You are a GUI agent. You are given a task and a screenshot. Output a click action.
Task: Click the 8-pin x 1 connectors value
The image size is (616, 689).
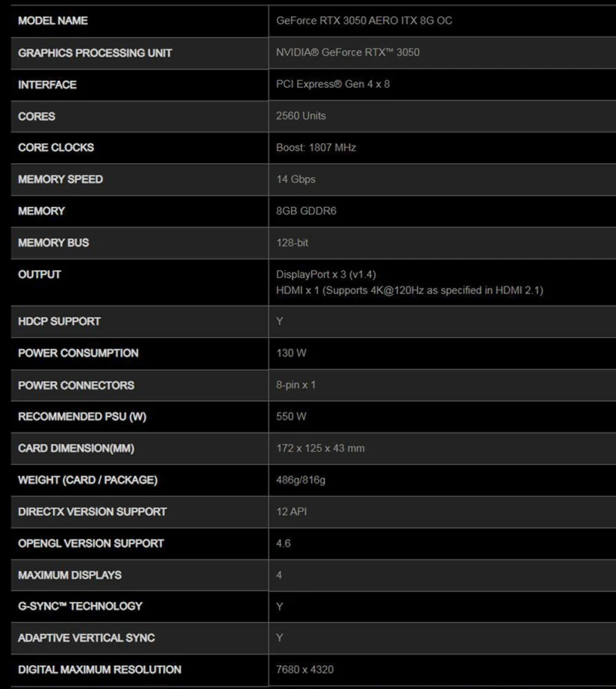[x=295, y=384]
